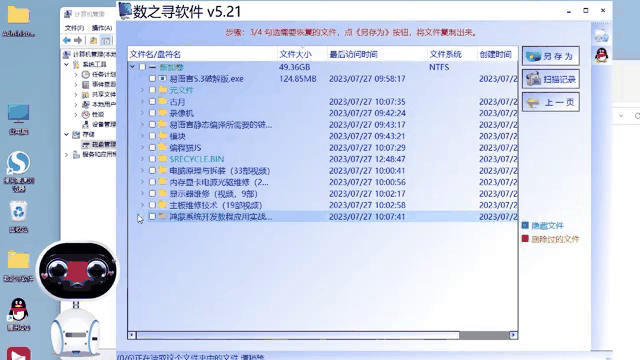Click the folder icon of 显示器维修
Screen dimensions: 640x360
click(x=162, y=193)
